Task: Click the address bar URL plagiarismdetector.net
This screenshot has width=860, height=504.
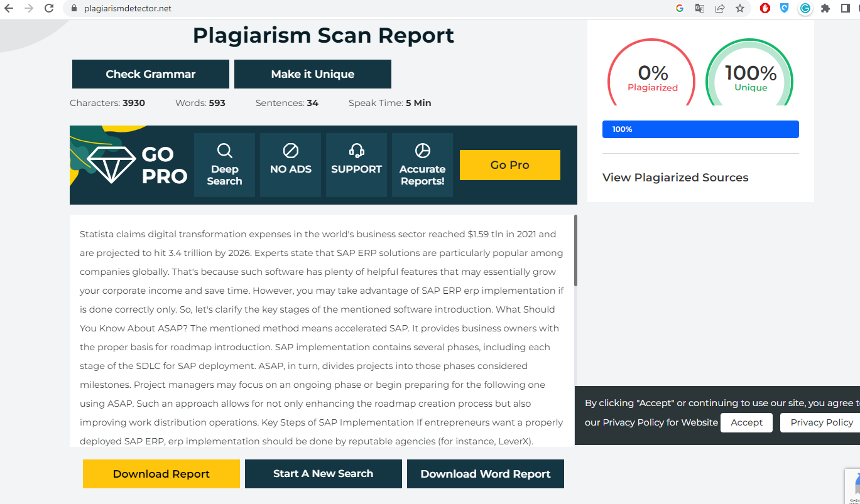Action: (x=128, y=9)
